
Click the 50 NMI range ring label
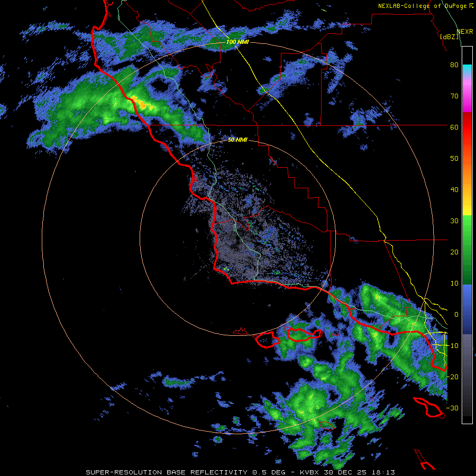coord(237,140)
